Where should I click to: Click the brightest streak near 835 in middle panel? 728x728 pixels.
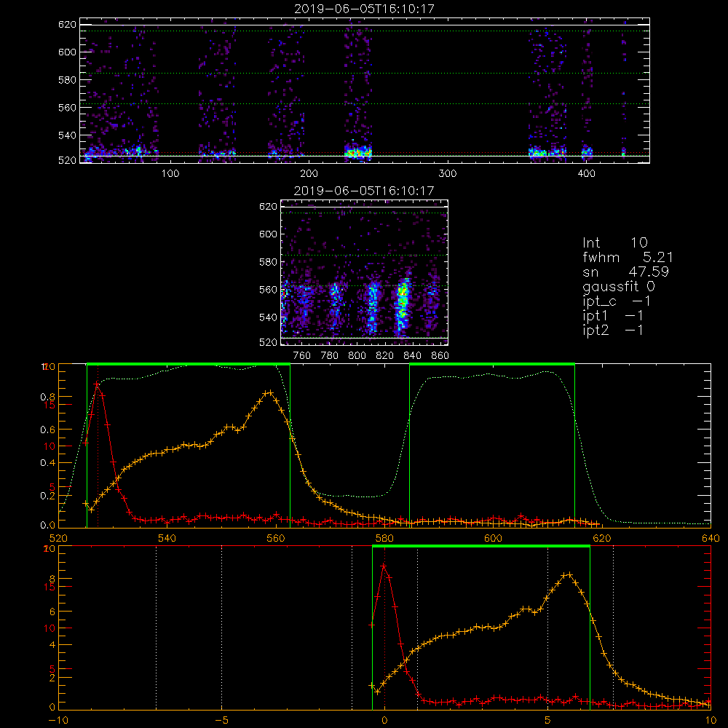[402, 302]
